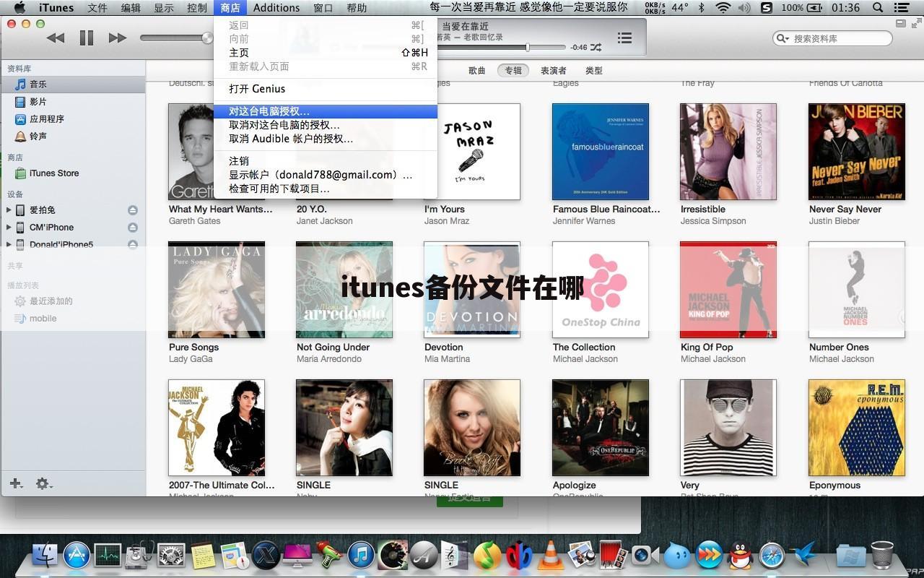924x578 pixels.
Task: Open the Additions menu in menu bar
Action: pyautogui.click(x=276, y=7)
